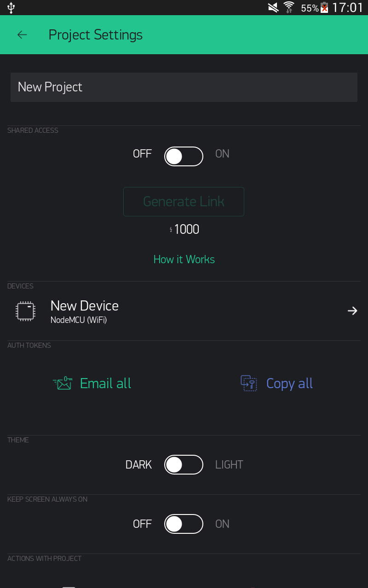Open New Device using the right arrow

tap(352, 311)
